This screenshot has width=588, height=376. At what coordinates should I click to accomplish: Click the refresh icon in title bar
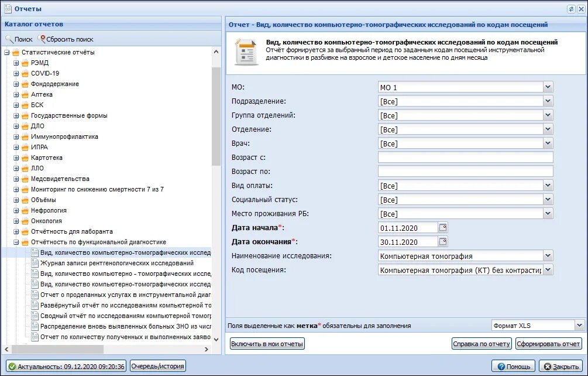coord(571,9)
